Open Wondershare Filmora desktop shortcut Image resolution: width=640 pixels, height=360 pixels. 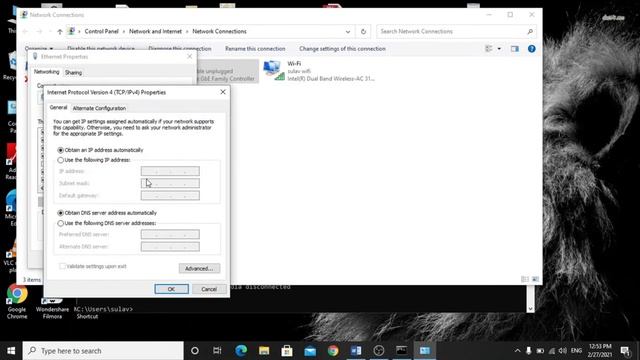coord(52,309)
